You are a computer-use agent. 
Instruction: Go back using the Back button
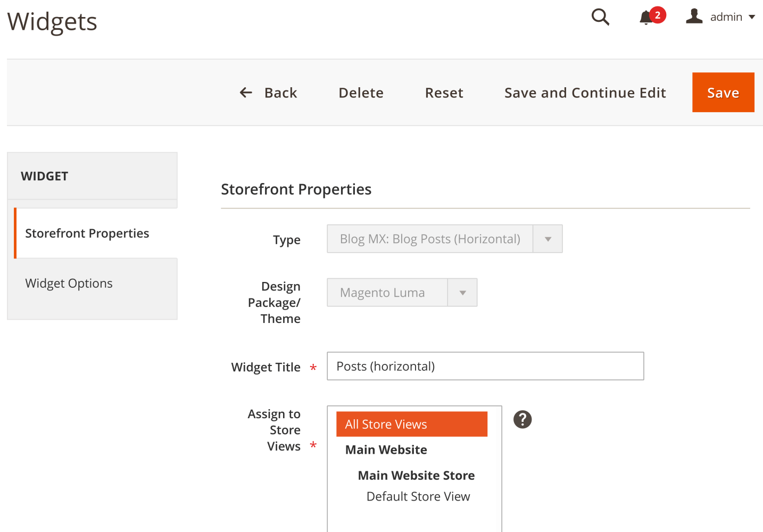coord(268,93)
